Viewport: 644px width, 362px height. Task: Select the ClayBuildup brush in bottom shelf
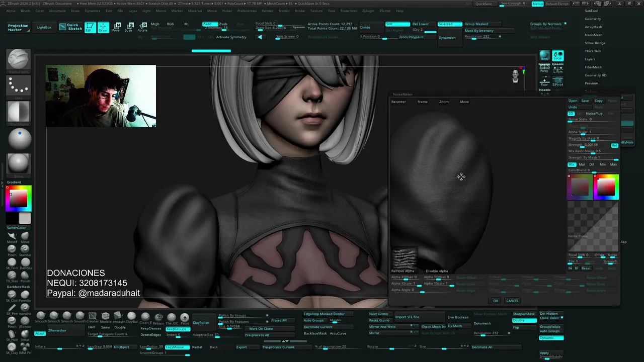click(x=131, y=317)
